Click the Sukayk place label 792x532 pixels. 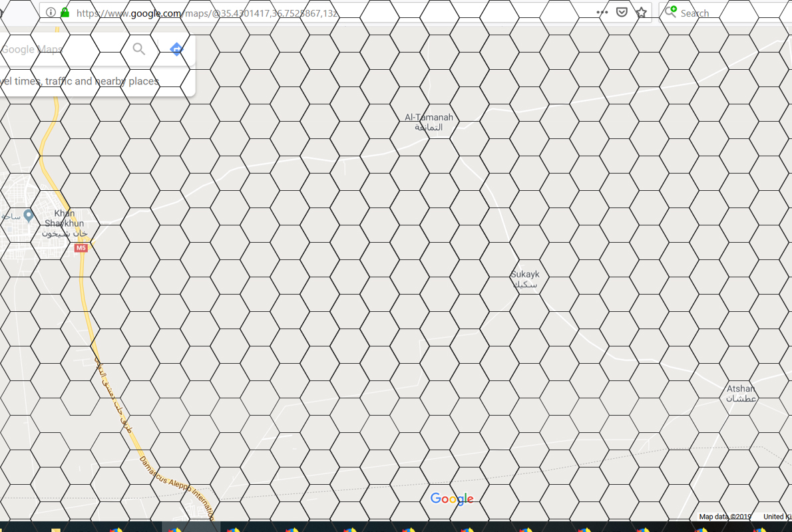click(x=525, y=279)
